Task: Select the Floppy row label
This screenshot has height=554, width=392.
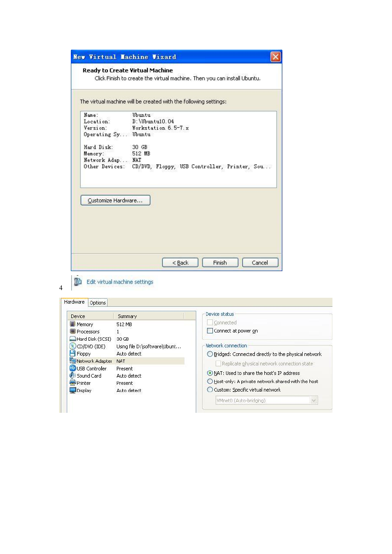Action: (83, 354)
